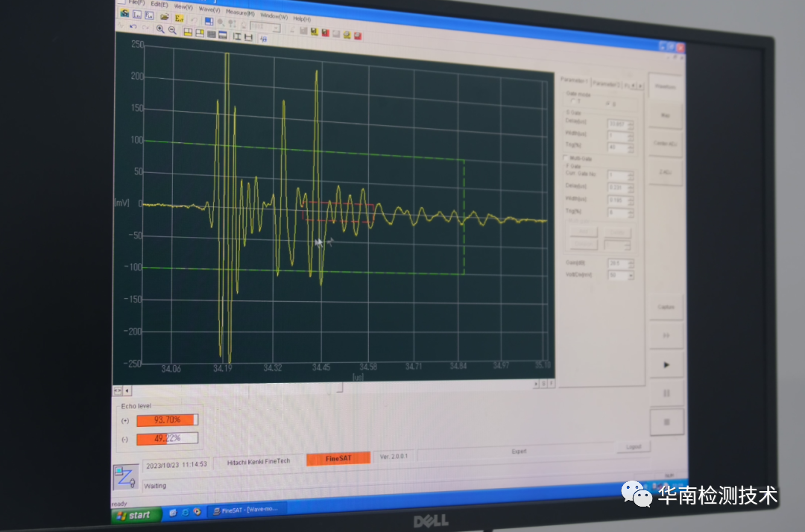Select the T gate mode radio button

click(572, 101)
